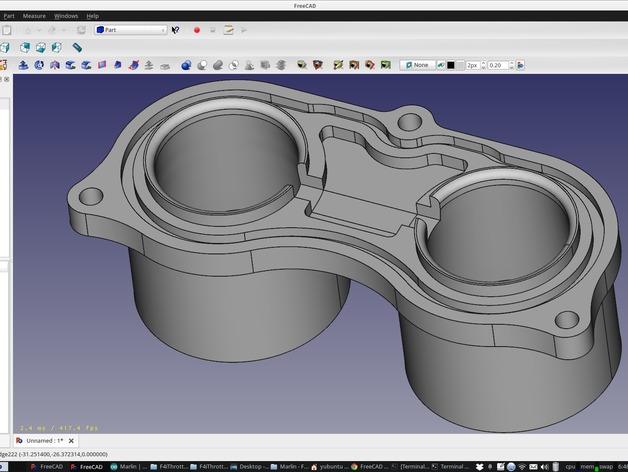Click the What's This help cursor icon

(176, 30)
